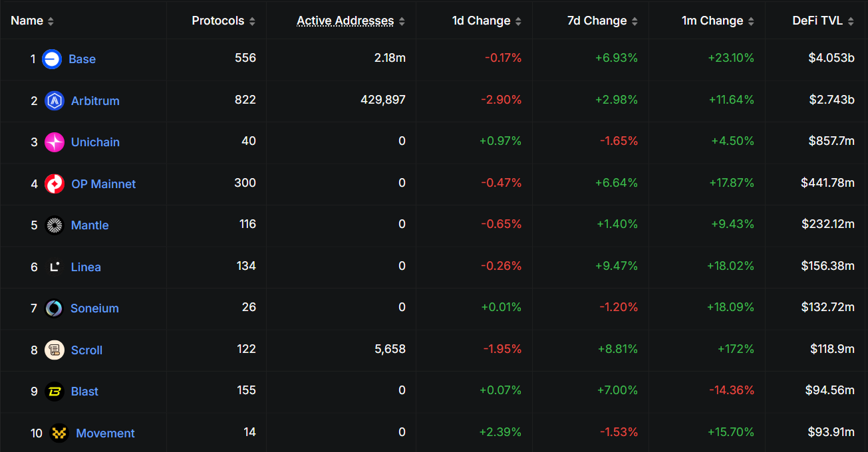
Task: Click Base active addresses 2.18m
Action: (x=390, y=58)
